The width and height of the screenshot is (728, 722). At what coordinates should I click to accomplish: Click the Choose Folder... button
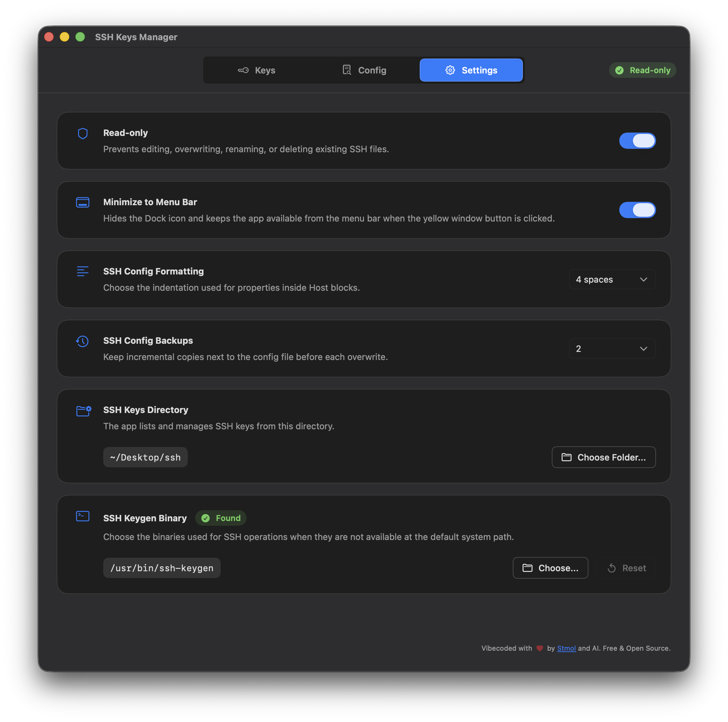603,457
